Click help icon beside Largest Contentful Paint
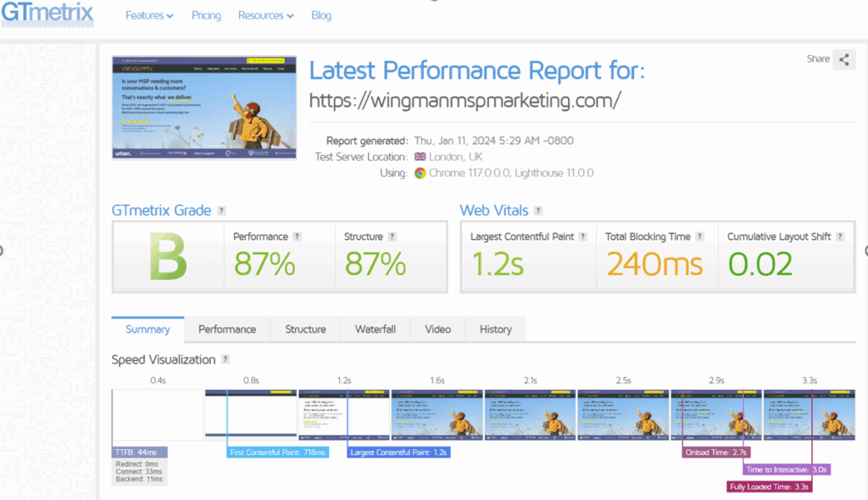Viewport: 868px width, 500px height. (583, 237)
